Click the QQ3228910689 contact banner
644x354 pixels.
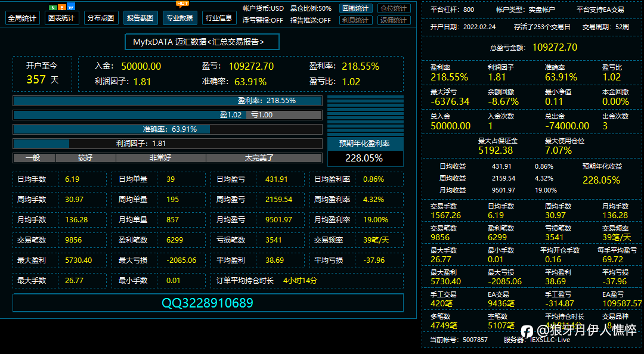tap(208, 303)
